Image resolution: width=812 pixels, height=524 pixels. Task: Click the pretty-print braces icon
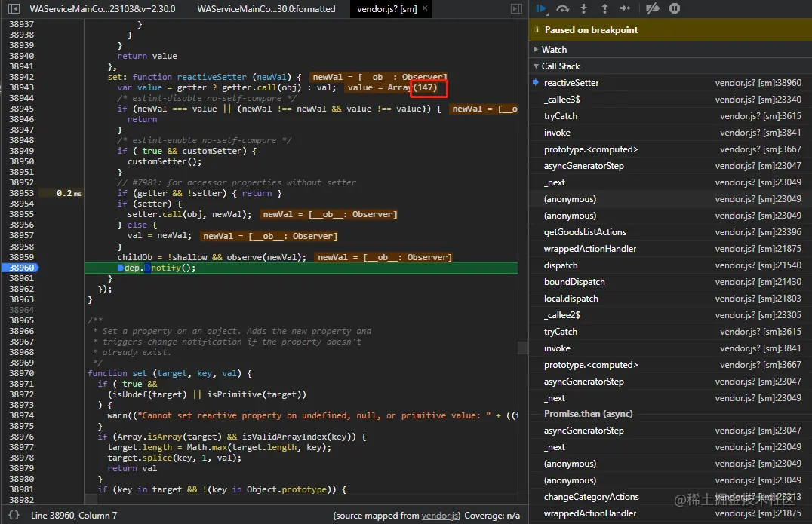14,515
